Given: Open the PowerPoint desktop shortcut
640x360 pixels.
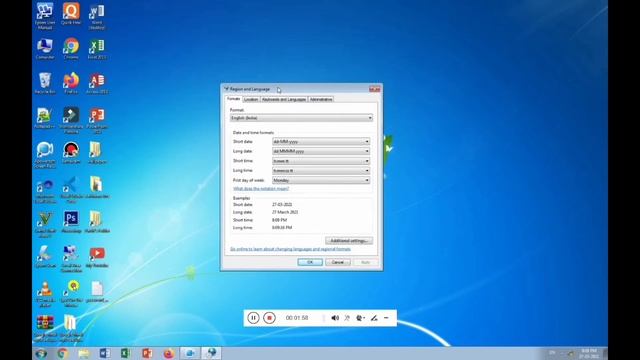Looking at the screenshot, I should [97, 120].
